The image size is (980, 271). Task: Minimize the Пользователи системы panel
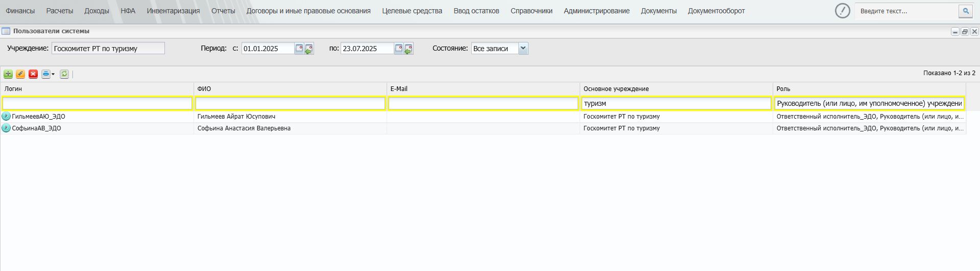pyautogui.click(x=955, y=32)
